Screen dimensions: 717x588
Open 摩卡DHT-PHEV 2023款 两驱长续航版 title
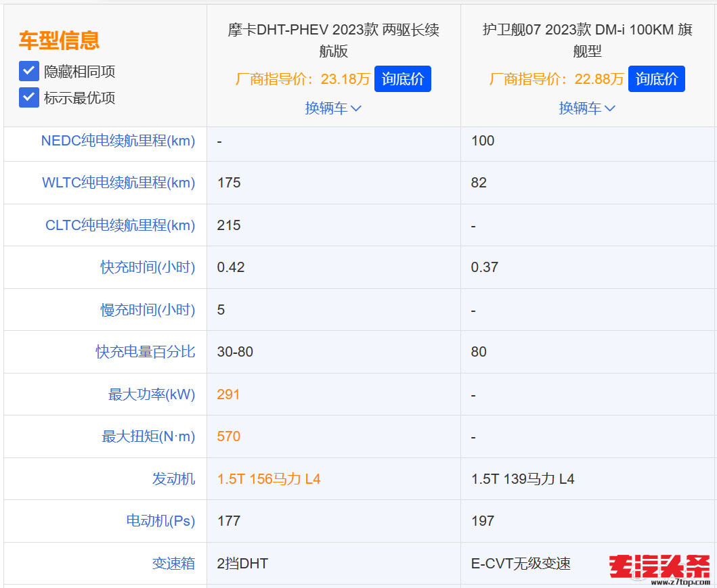coord(333,40)
